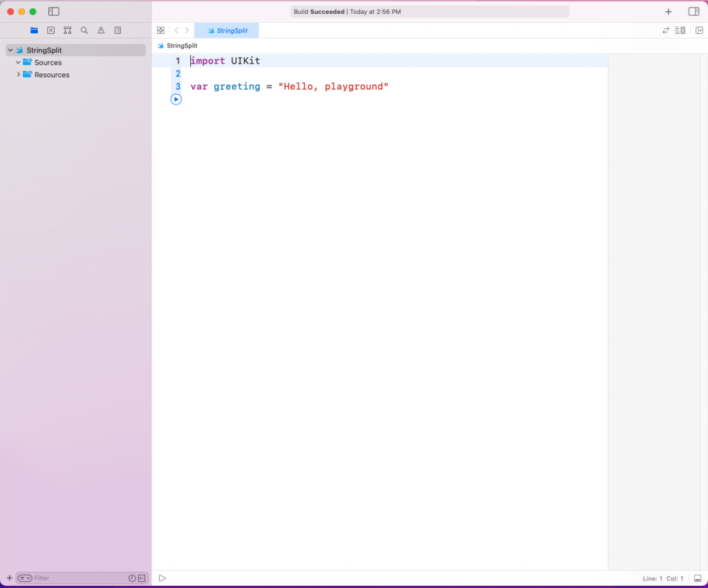Image resolution: width=708 pixels, height=588 pixels.
Task: Collapse the StringSplit playground tree
Action: click(10, 50)
